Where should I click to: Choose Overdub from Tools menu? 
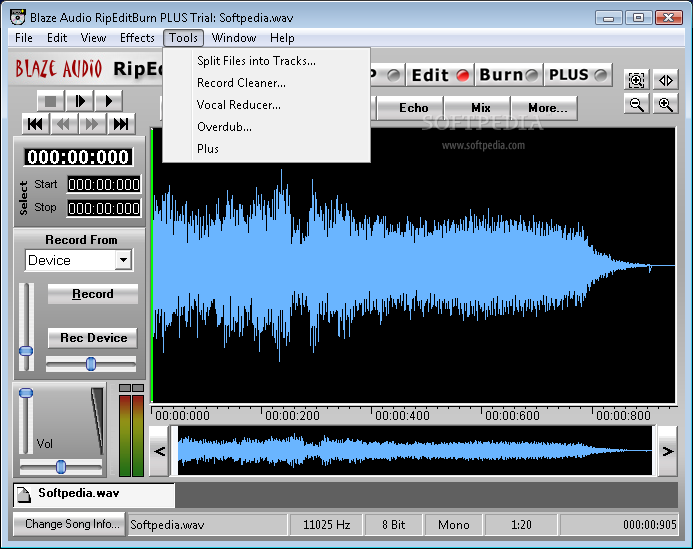click(x=267, y=127)
